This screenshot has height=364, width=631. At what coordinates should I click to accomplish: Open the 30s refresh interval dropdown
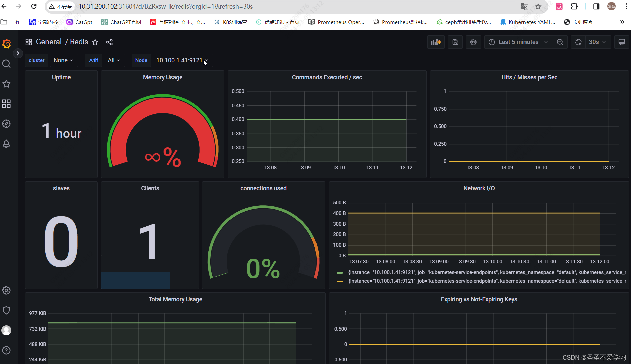click(x=598, y=42)
